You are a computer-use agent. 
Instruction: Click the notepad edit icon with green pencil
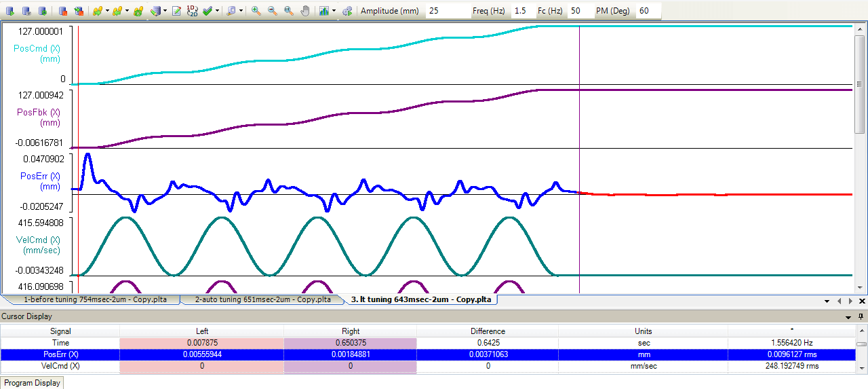[176, 11]
